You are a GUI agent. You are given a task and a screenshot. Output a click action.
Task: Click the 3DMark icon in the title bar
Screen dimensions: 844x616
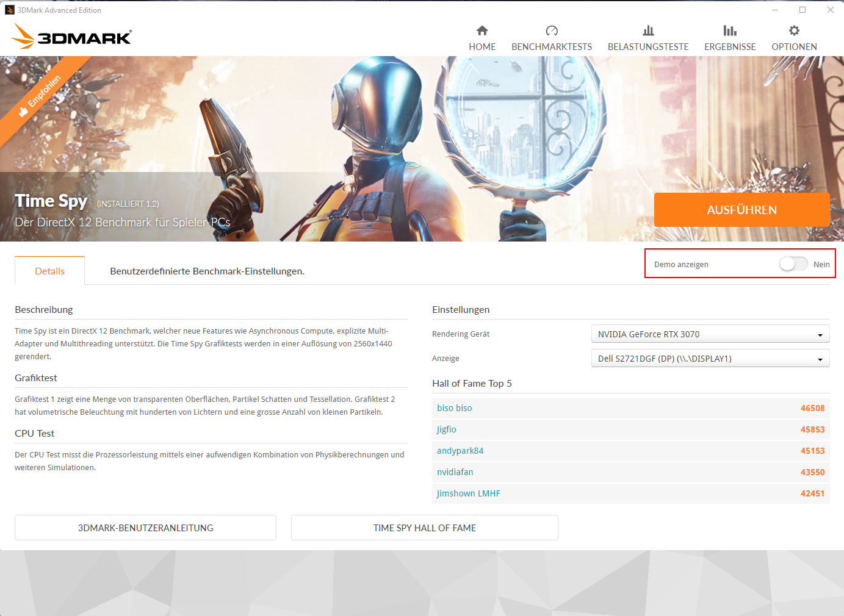(x=9, y=10)
